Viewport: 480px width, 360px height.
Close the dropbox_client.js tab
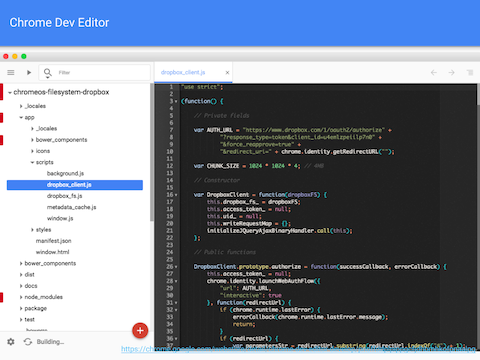coord(227,72)
